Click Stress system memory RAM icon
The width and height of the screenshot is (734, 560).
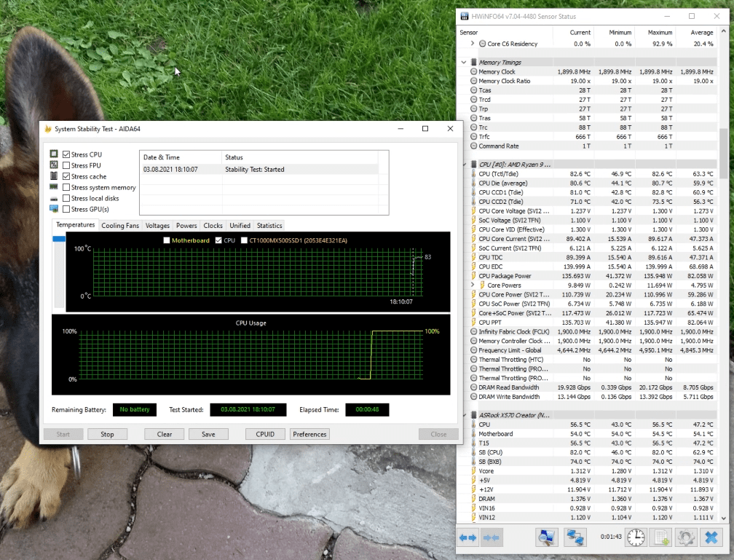54,187
